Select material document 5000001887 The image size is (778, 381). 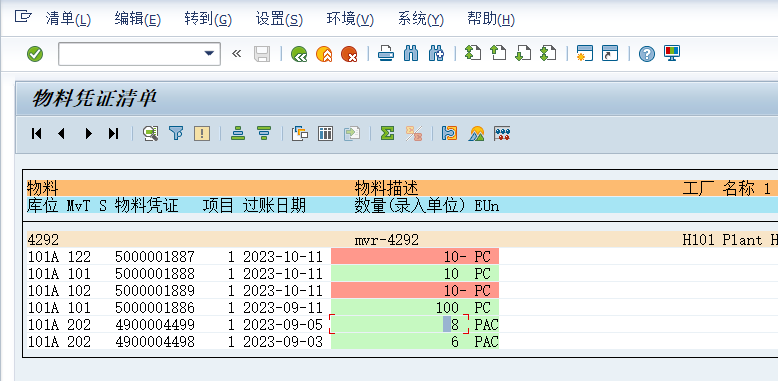(x=155, y=256)
